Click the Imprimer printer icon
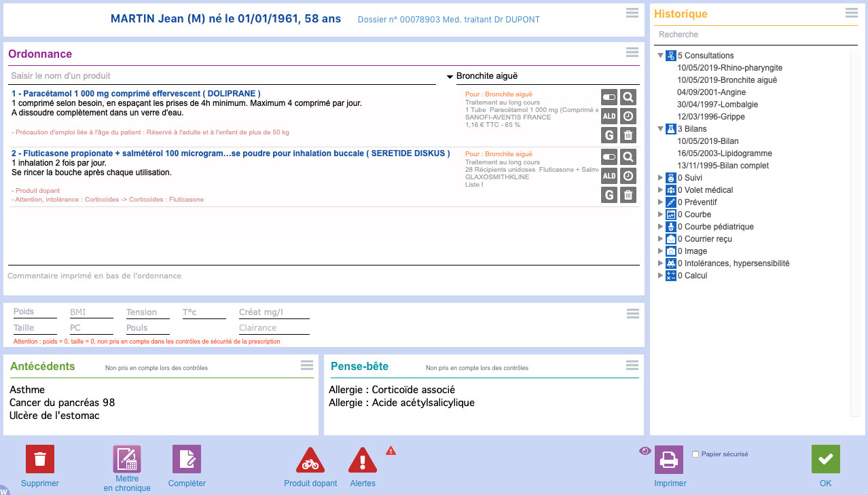This screenshot has width=868, height=495. (x=669, y=459)
